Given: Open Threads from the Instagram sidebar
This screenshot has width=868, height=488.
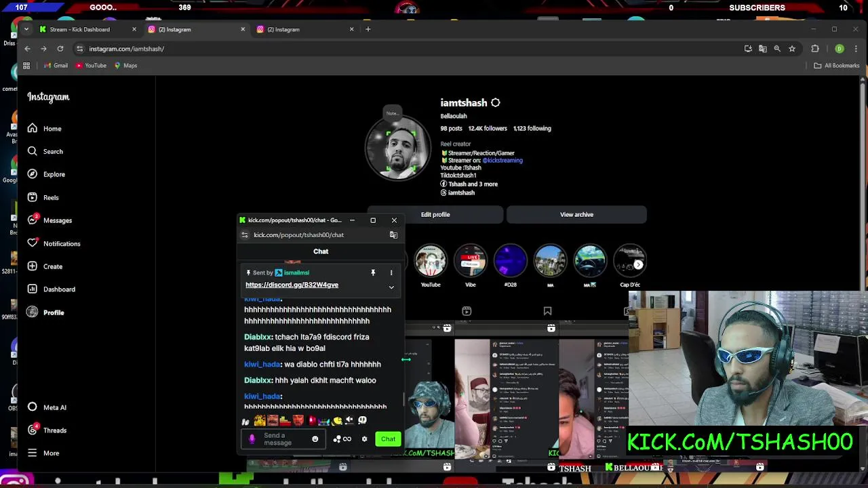Looking at the screenshot, I should tap(47, 430).
